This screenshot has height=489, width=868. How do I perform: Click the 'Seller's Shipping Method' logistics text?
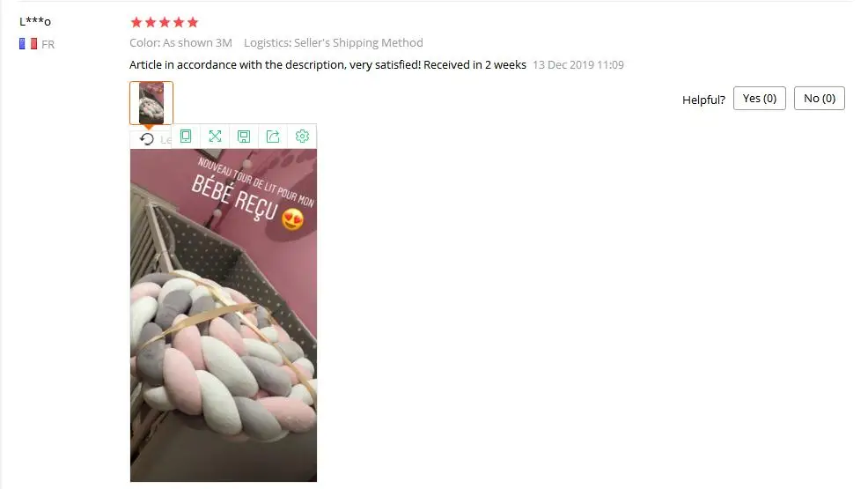pyautogui.click(x=358, y=42)
